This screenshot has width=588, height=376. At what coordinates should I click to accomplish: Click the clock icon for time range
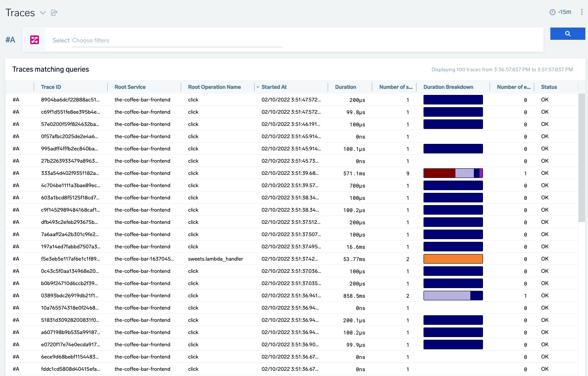(552, 12)
